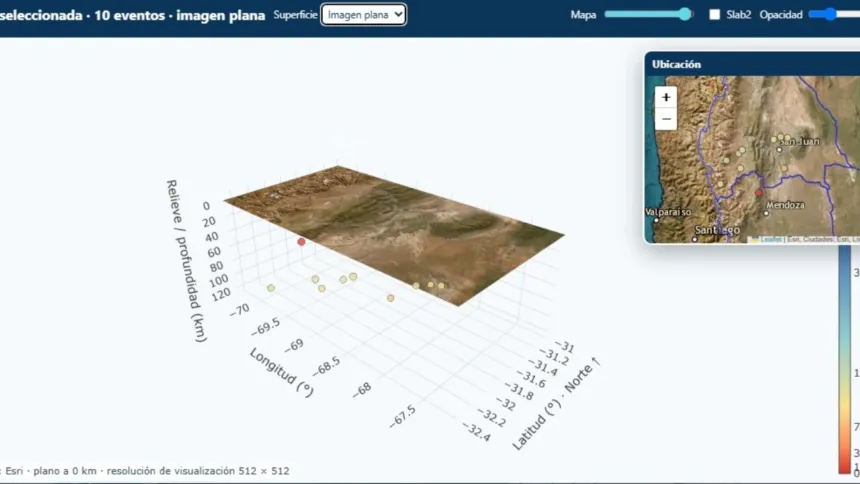
Task: Click the San Juan city label on map
Action: 799,142
